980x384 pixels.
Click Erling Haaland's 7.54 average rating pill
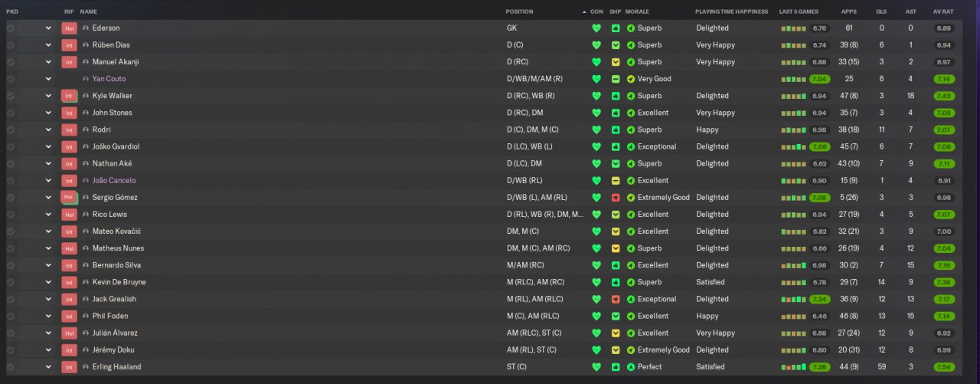click(x=943, y=367)
